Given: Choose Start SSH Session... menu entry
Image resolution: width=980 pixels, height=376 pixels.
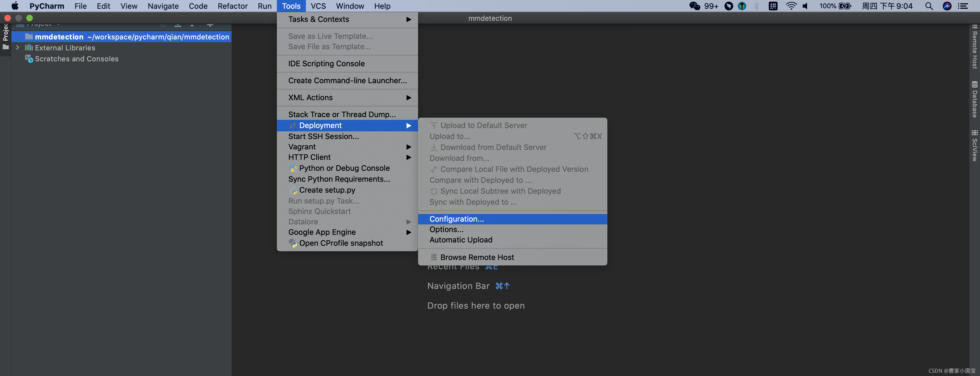Looking at the screenshot, I should click(x=323, y=136).
